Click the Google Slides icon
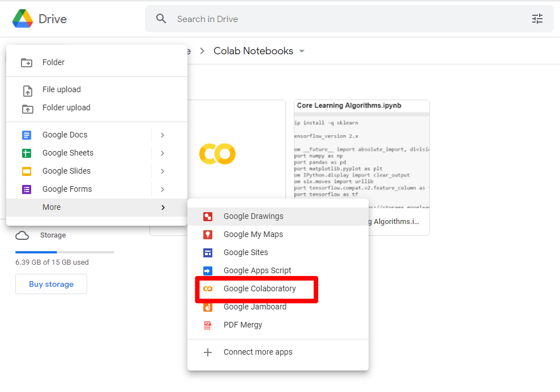The width and height of the screenshot is (560, 392). click(27, 171)
